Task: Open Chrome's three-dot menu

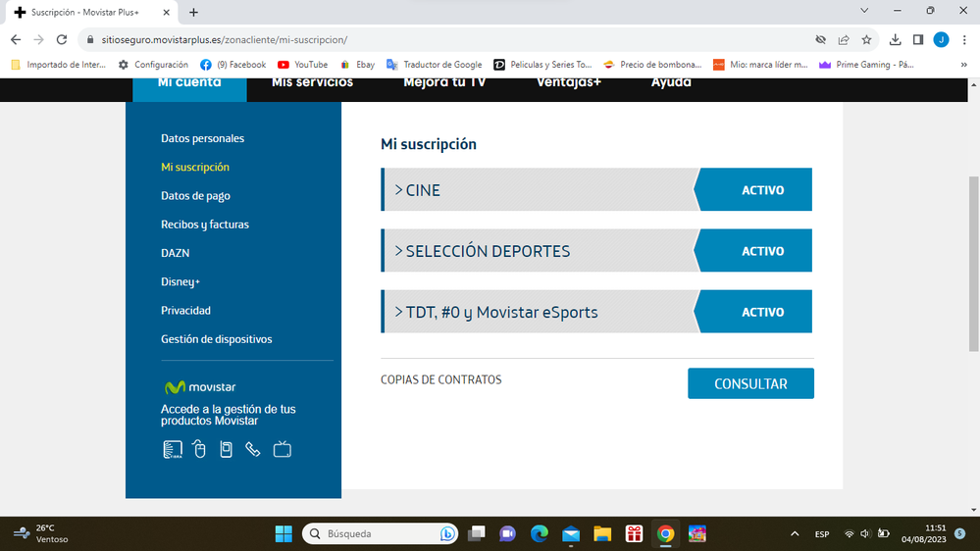Action: [964, 39]
